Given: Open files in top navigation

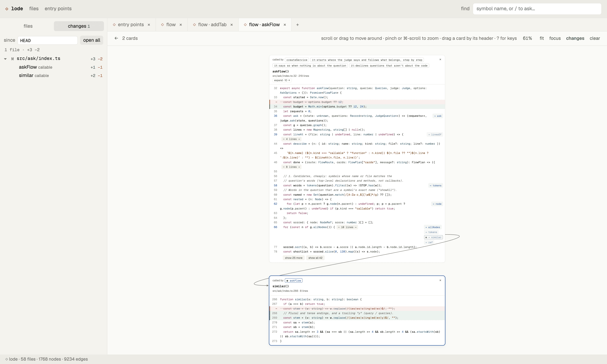Looking at the screenshot, I should click(x=34, y=9).
